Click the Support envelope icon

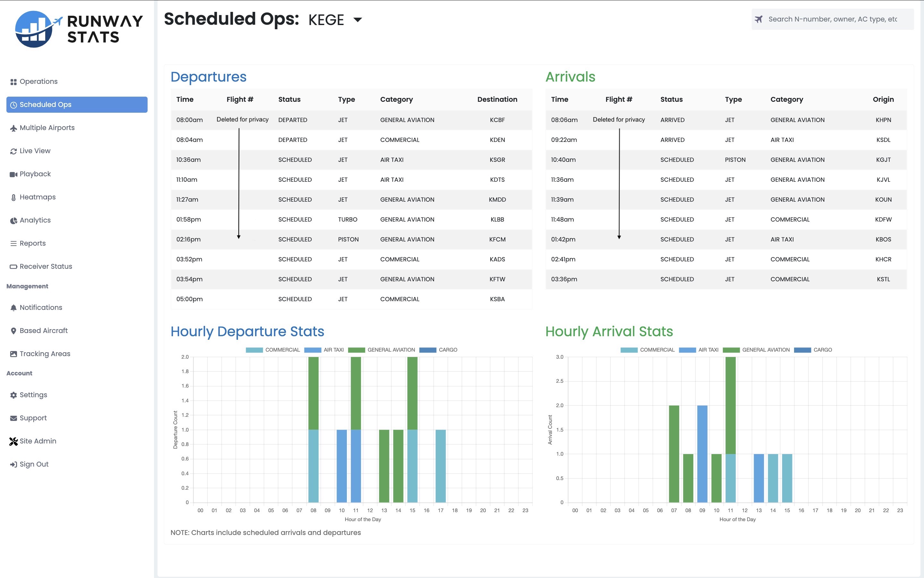tap(13, 418)
